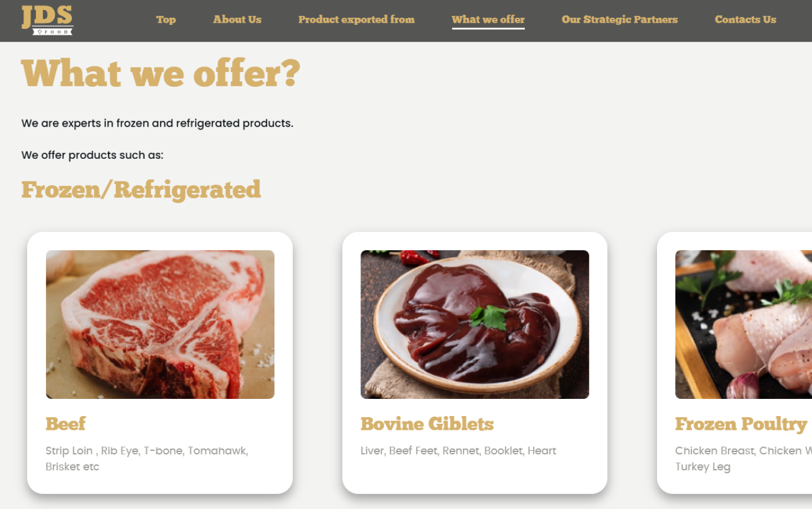812x509 pixels.
Task: Select the Frozen Poultry card title
Action: pyautogui.click(x=741, y=424)
